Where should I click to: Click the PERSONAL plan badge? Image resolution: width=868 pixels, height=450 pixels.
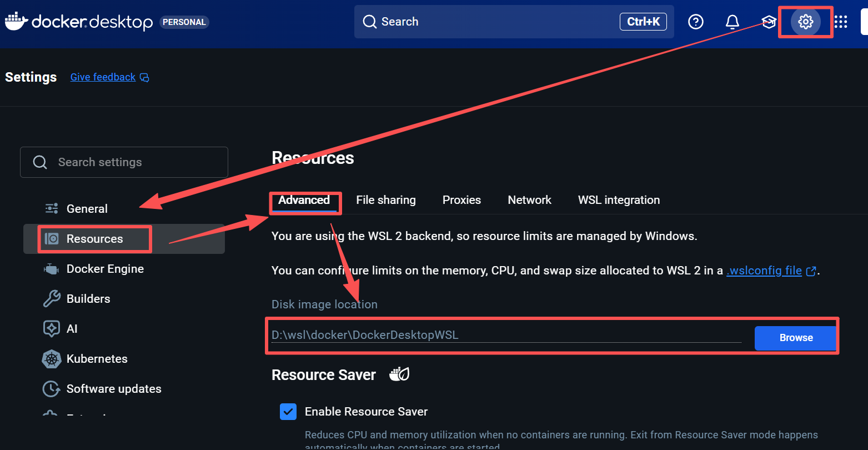pos(184,22)
